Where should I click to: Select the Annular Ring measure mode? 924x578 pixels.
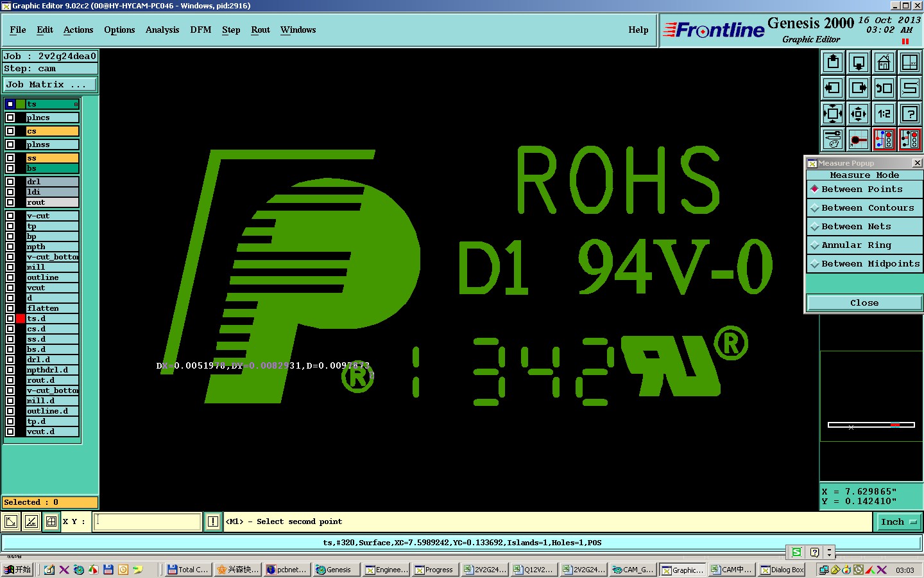click(864, 245)
